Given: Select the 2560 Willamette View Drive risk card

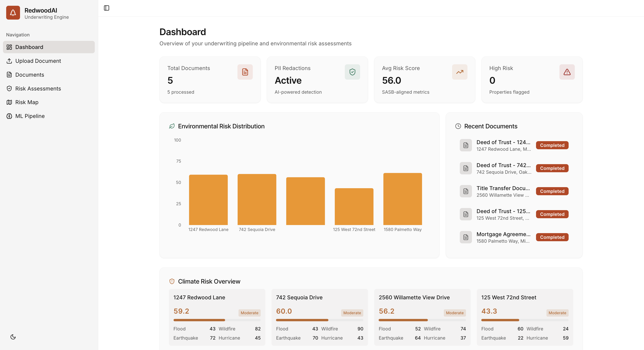Looking at the screenshot, I should pyautogui.click(x=422, y=317).
